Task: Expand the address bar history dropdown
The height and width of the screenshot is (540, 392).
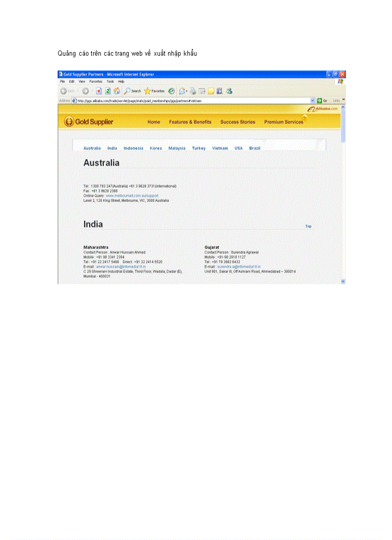Action: coord(314,101)
